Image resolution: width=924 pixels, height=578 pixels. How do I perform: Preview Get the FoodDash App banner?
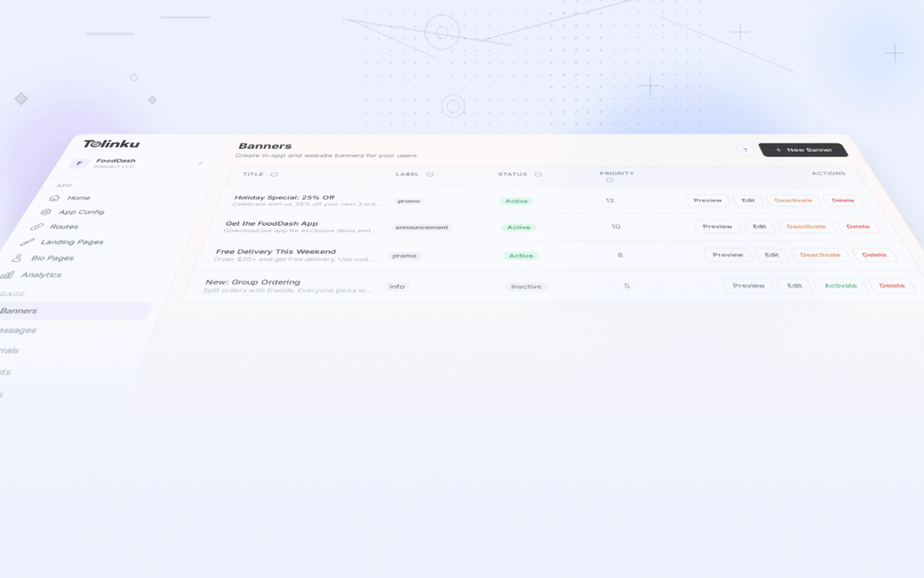(717, 227)
